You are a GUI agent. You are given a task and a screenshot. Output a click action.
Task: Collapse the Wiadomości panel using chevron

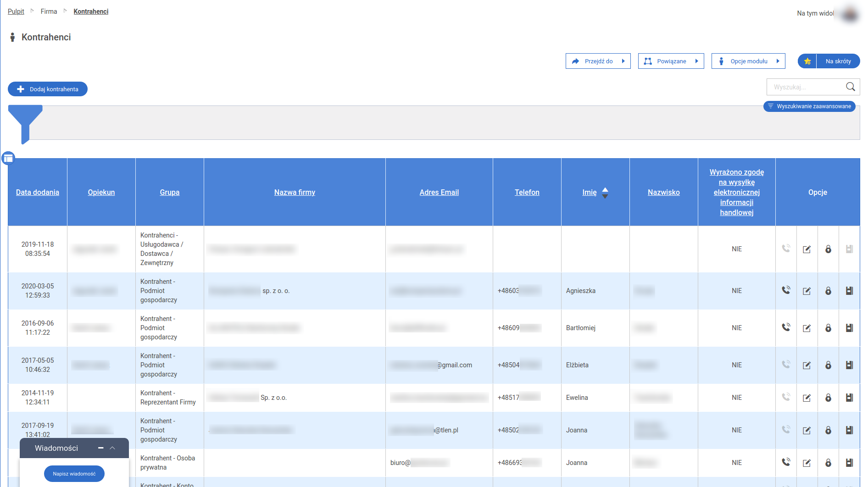point(112,448)
